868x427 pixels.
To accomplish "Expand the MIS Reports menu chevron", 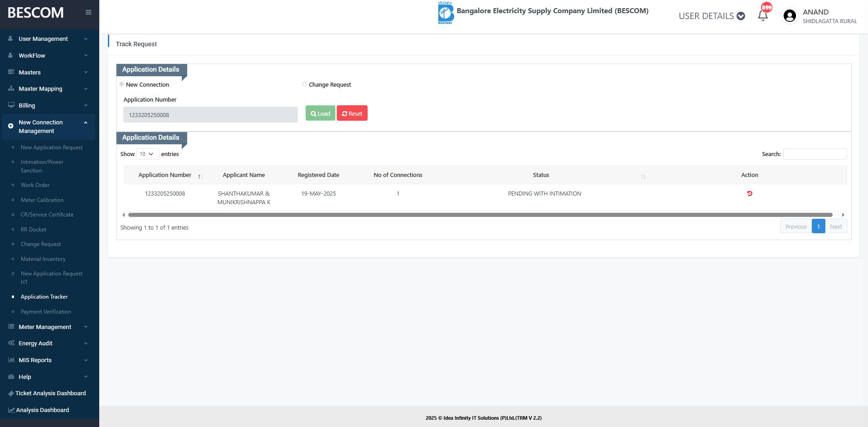I will click(x=86, y=360).
